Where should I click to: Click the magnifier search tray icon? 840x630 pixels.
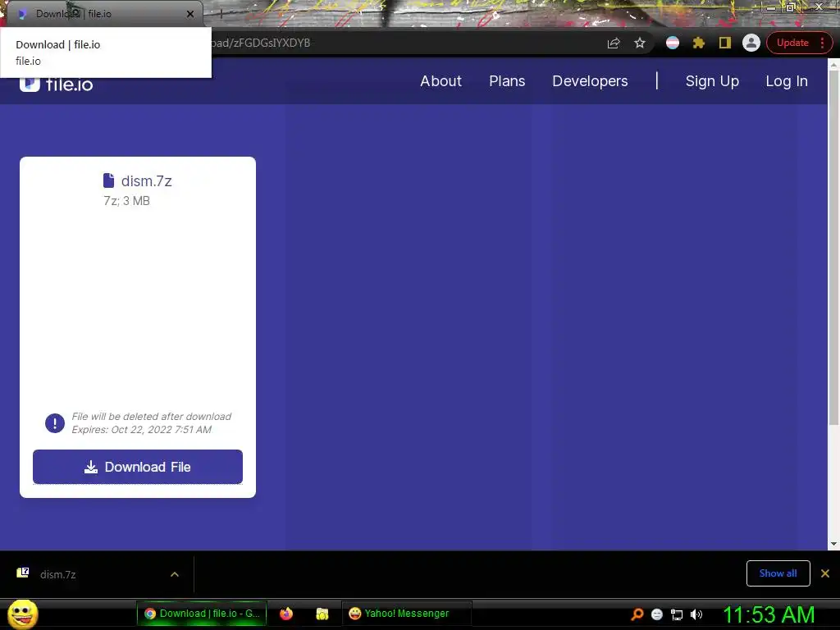coord(637,614)
